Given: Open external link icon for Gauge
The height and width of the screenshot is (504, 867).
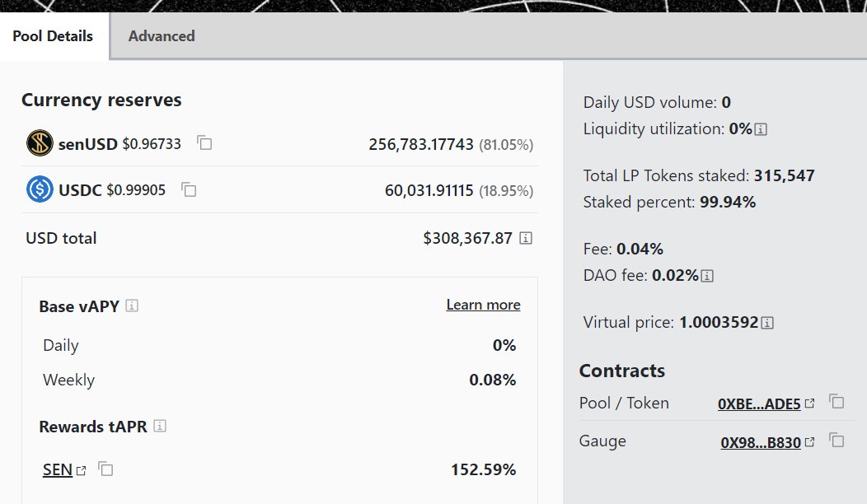Looking at the screenshot, I should 809,442.
